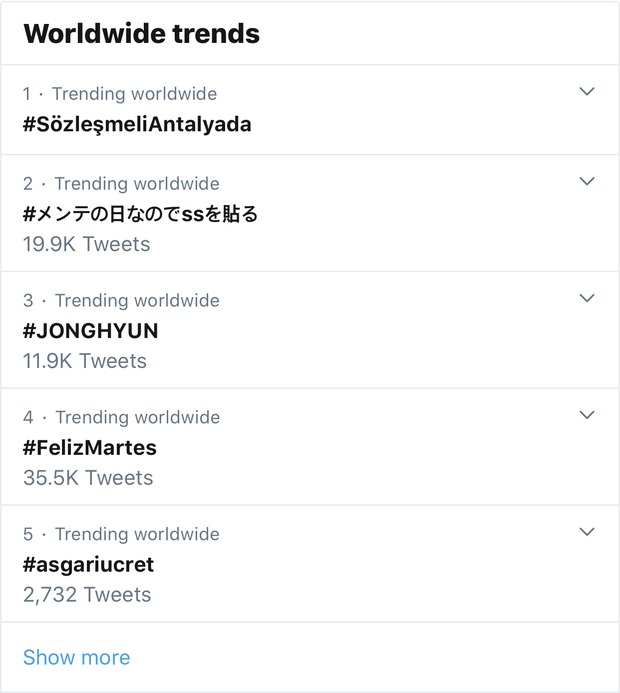Open chevron menu for Japanese hashtag trend
620x693 pixels.
click(x=587, y=182)
